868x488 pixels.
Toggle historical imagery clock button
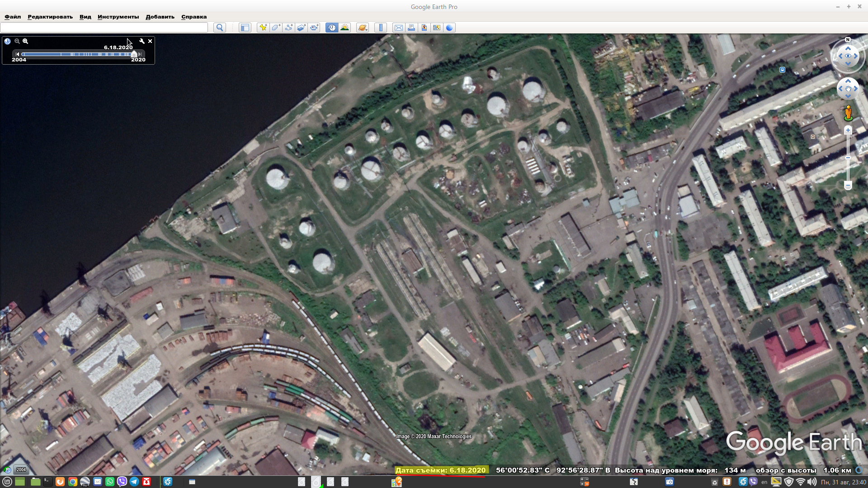[x=332, y=28]
